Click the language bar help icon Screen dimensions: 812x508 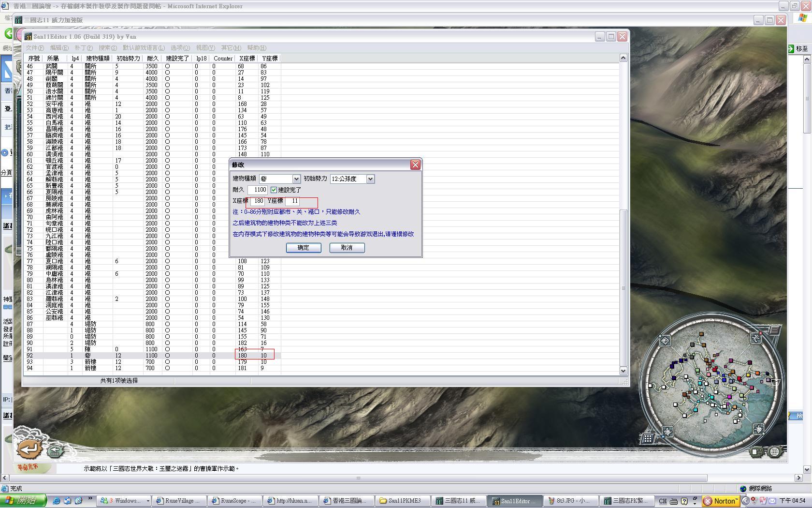(x=684, y=501)
